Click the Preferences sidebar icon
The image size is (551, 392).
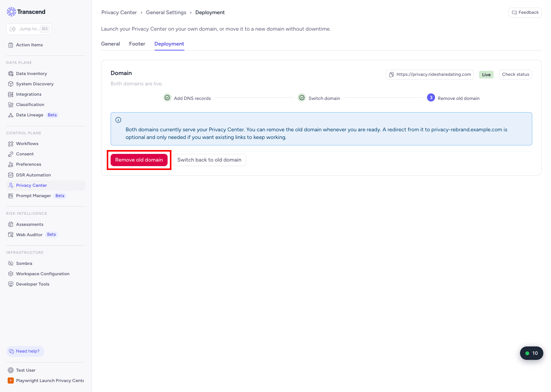[x=11, y=164]
